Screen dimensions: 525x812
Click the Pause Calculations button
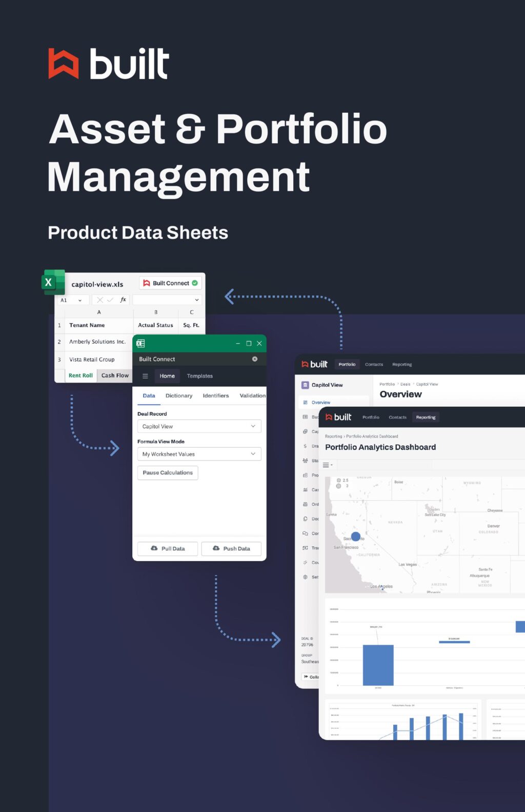tap(168, 473)
